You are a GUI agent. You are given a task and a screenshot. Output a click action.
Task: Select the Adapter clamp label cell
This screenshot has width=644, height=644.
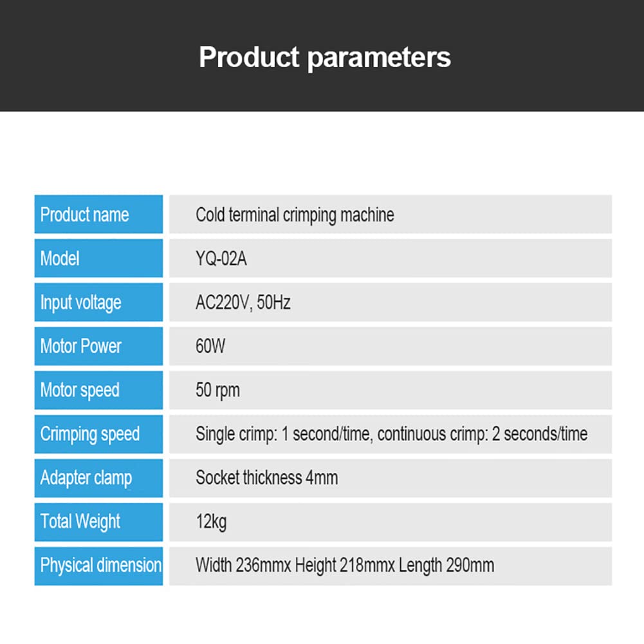click(x=98, y=478)
